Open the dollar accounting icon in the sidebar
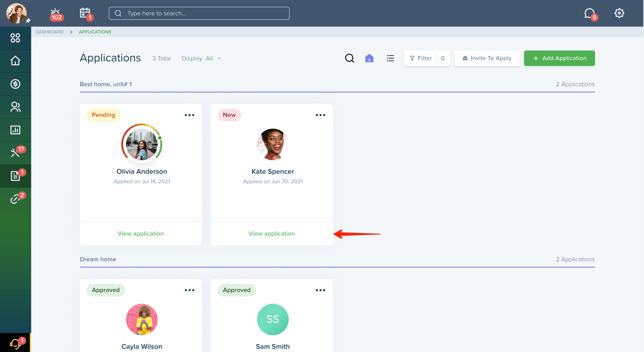Screen dimensions: 644x352 [x=15, y=84]
